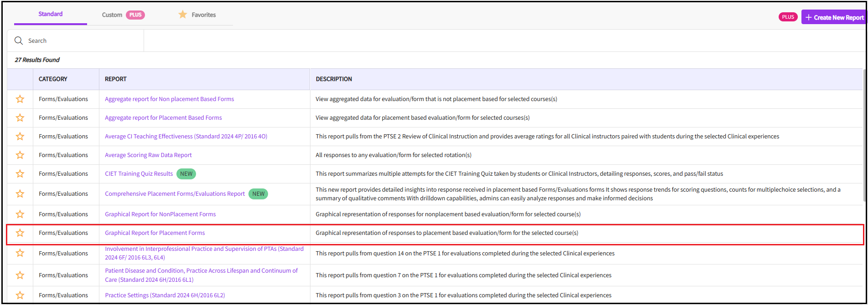Open the Average Scoring Raw Data Report

tap(148, 155)
